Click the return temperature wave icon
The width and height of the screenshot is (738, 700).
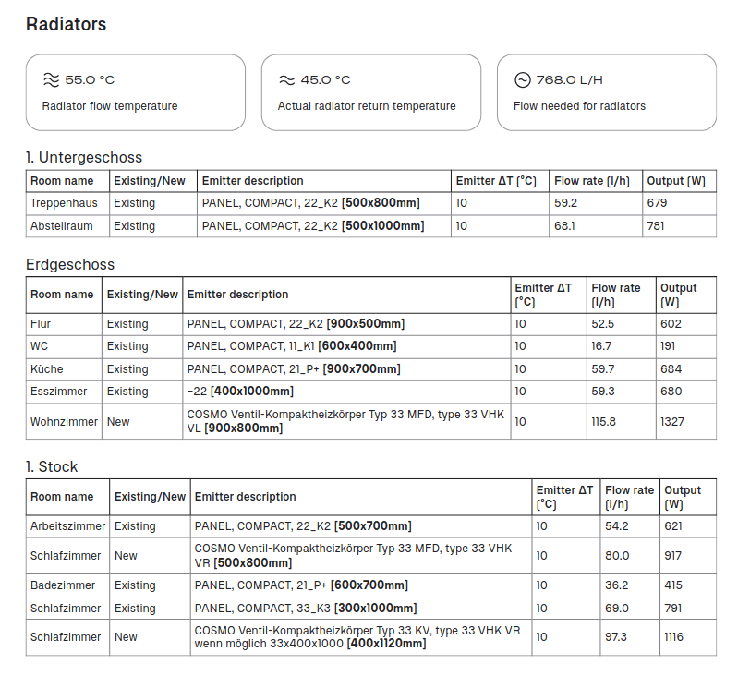pyautogui.click(x=286, y=80)
